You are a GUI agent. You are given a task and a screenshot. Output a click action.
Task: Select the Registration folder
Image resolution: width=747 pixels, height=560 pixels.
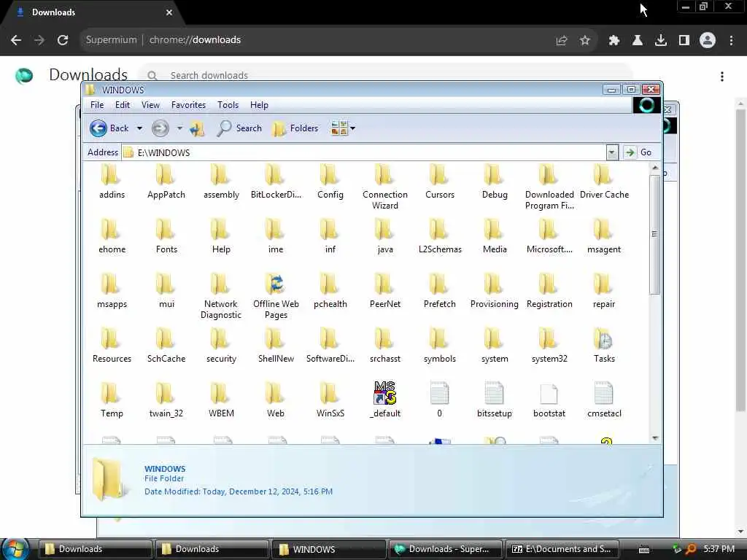[549, 292]
